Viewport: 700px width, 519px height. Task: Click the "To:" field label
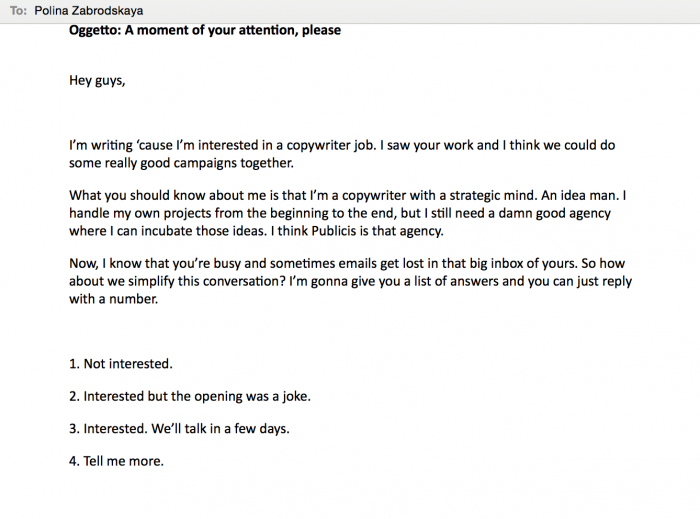click(19, 11)
